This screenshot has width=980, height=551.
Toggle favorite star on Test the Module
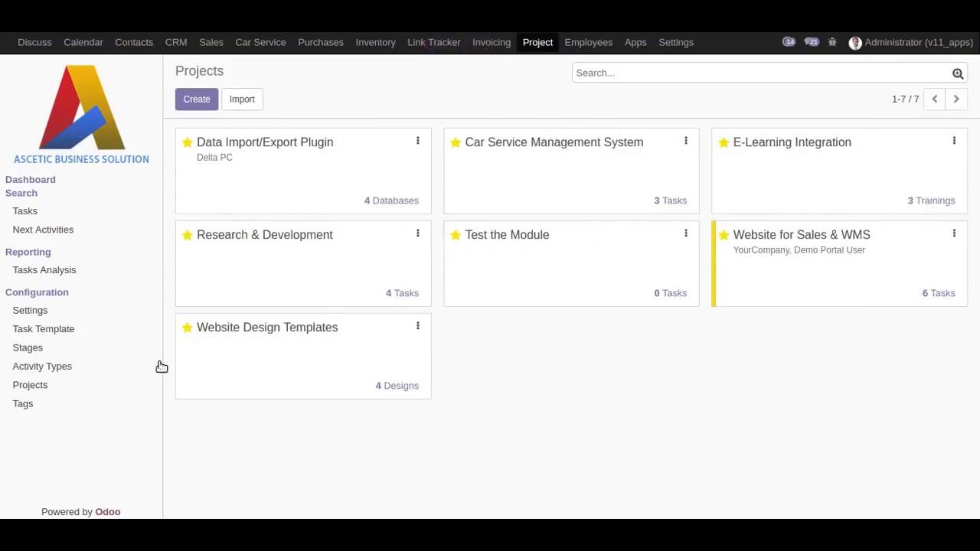pyautogui.click(x=456, y=235)
